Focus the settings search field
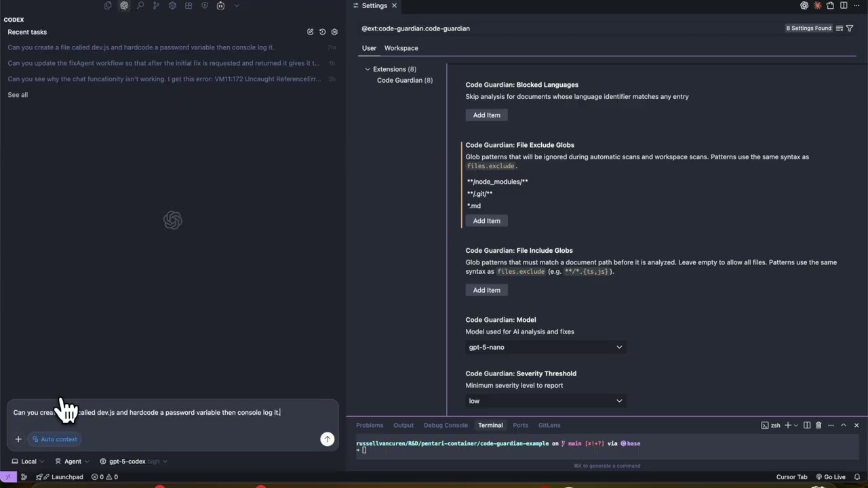This screenshot has width=868, height=488. [x=570, y=28]
